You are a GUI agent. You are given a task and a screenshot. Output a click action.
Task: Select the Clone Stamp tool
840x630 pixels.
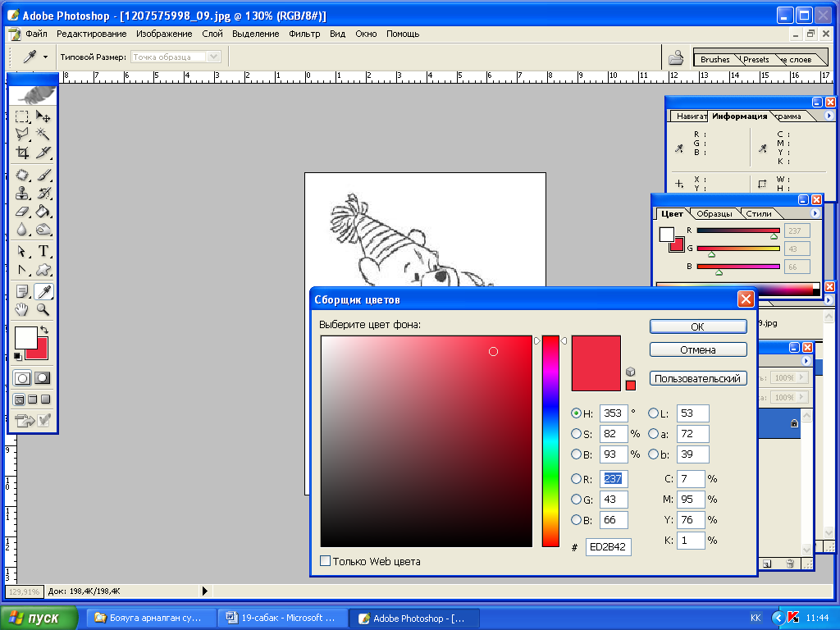tap(22, 193)
